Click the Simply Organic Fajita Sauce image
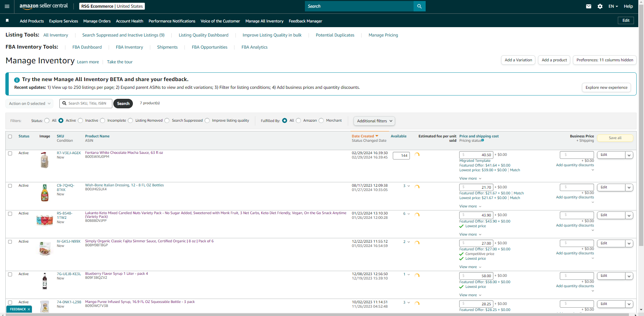 click(45, 248)
